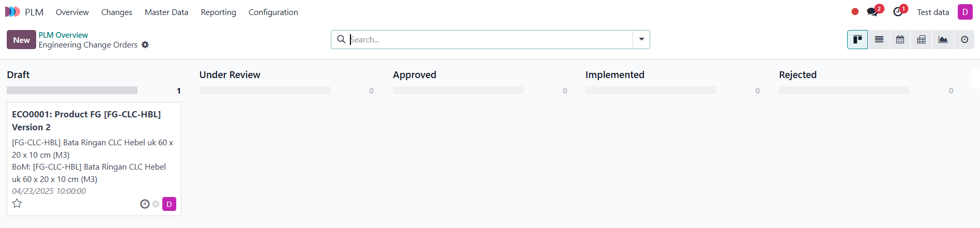Open the Activity view clock icon
The image size is (980, 228).
click(x=964, y=39)
